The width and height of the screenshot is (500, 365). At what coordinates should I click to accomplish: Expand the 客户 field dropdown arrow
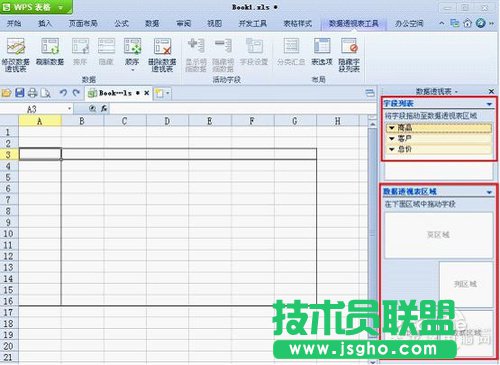pos(392,138)
